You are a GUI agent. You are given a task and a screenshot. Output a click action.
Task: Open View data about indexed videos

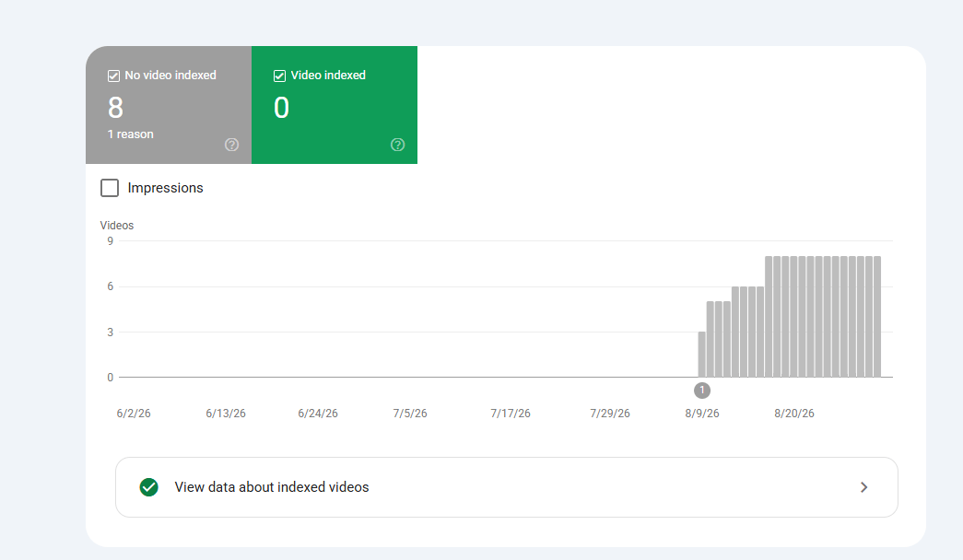pyautogui.click(x=507, y=487)
